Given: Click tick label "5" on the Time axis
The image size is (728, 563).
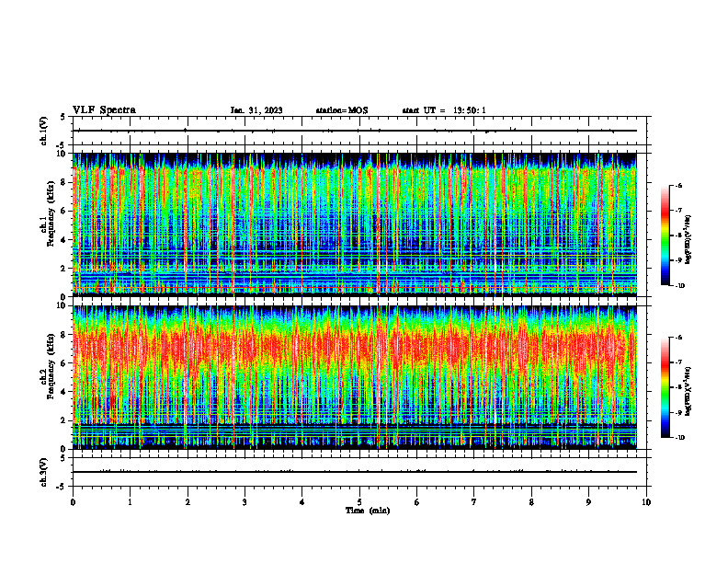Looking at the screenshot, I should coord(359,502).
